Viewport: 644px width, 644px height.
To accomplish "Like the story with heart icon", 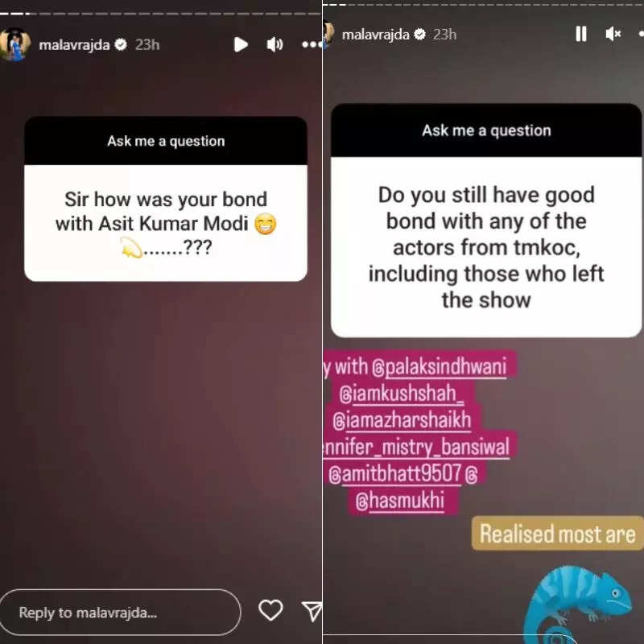I will tap(270, 610).
